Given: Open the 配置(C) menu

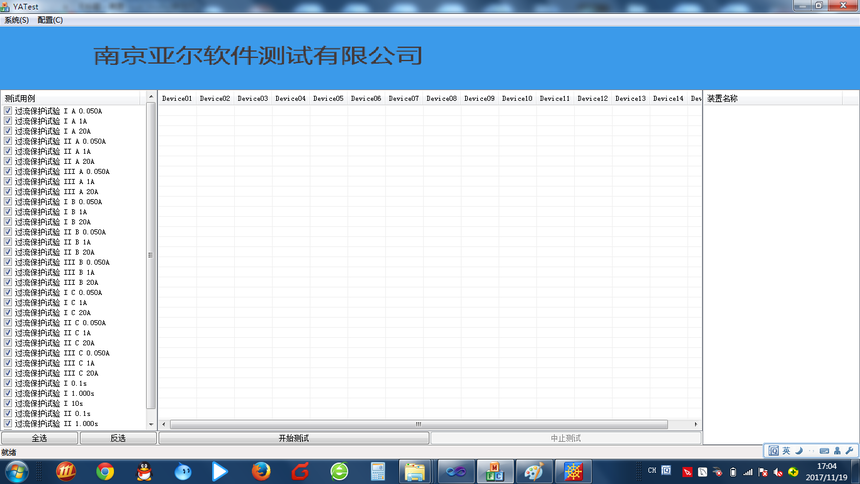Looking at the screenshot, I should 50,20.
